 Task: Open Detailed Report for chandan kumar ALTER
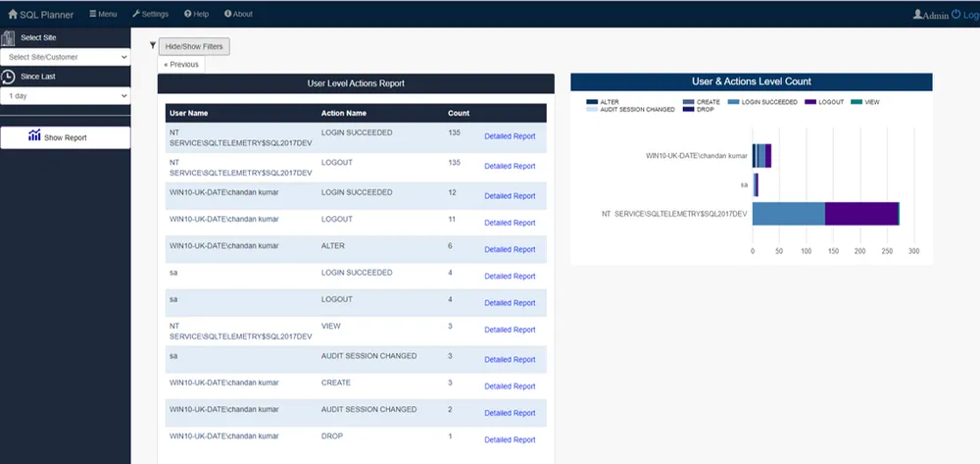coord(510,249)
